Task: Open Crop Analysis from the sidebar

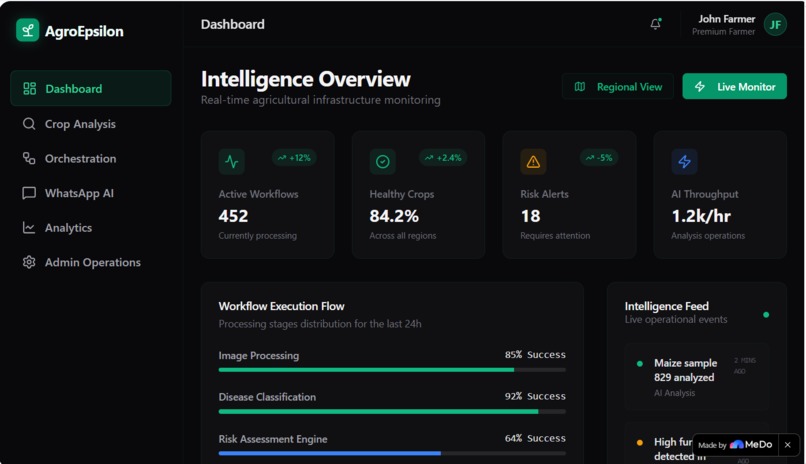Action: pyautogui.click(x=90, y=124)
